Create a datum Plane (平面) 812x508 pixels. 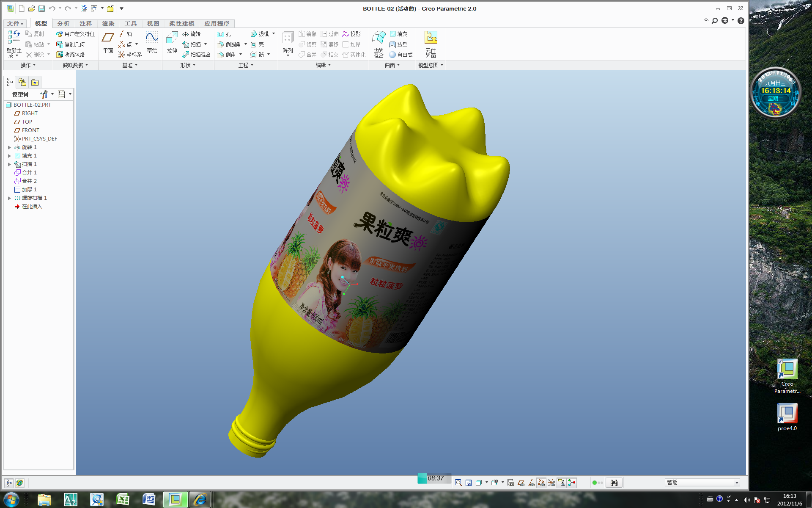[108, 42]
